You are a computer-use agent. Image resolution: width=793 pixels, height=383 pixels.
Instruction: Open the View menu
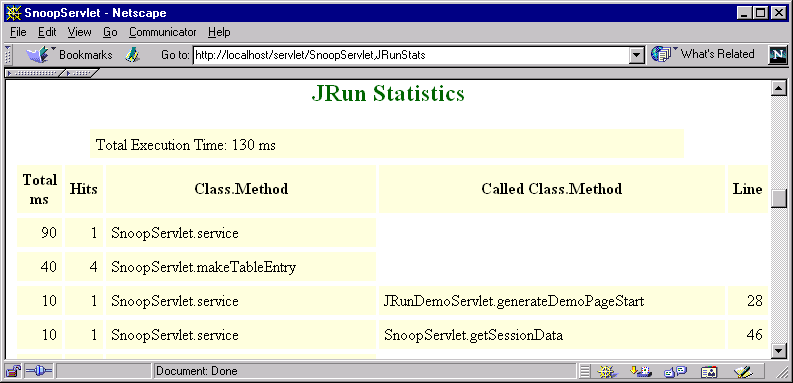tap(79, 32)
